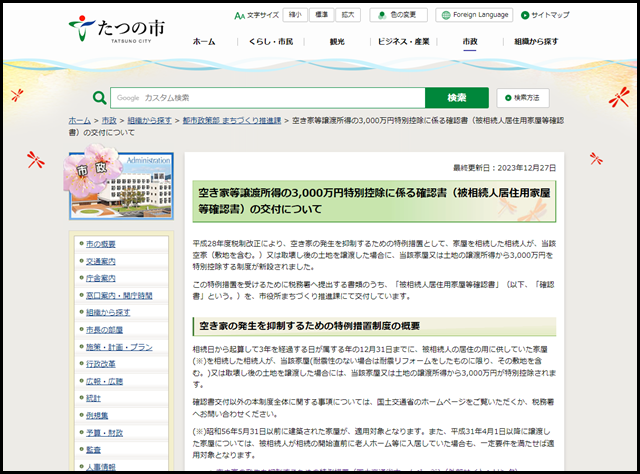Viewport: 640px width, 474px height.
Task: Click the 最終更新日:2023年12月27日 text
Action: point(504,168)
